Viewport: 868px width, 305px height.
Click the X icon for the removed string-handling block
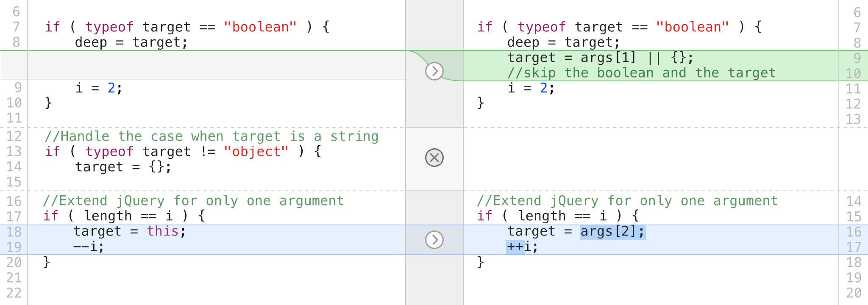pos(434,158)
